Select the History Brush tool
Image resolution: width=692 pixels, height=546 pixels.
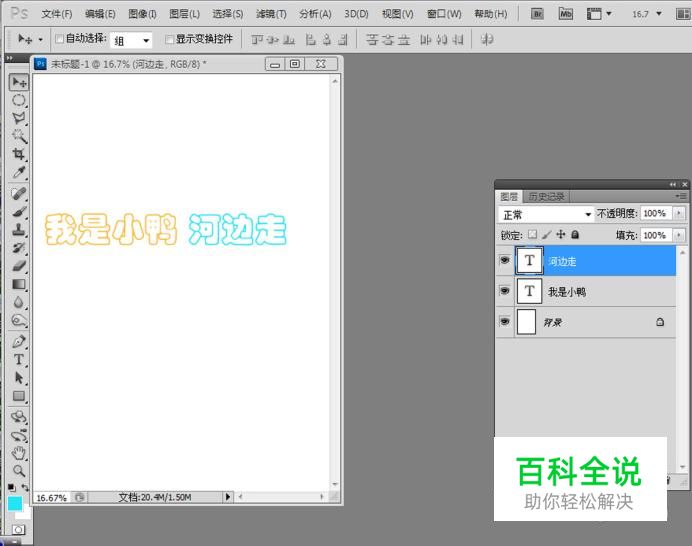coord(19,248)
